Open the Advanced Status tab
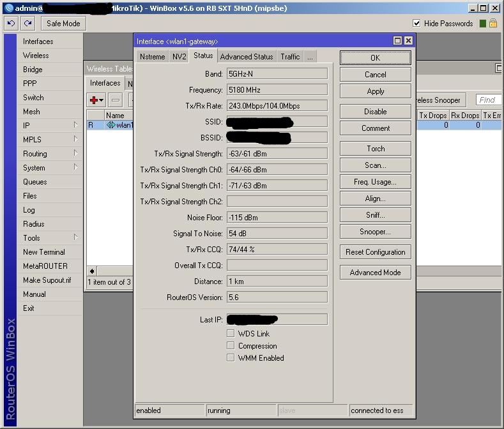 point(247,57)
